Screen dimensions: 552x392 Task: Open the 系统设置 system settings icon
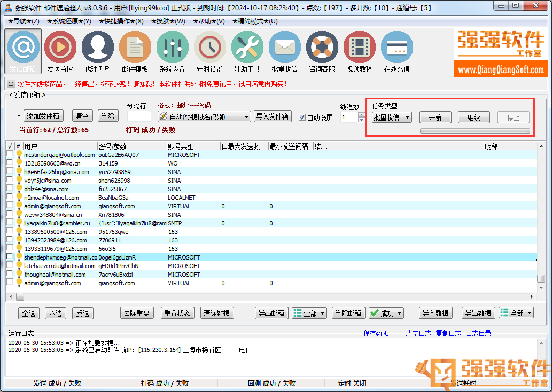[x=173, y=51]
